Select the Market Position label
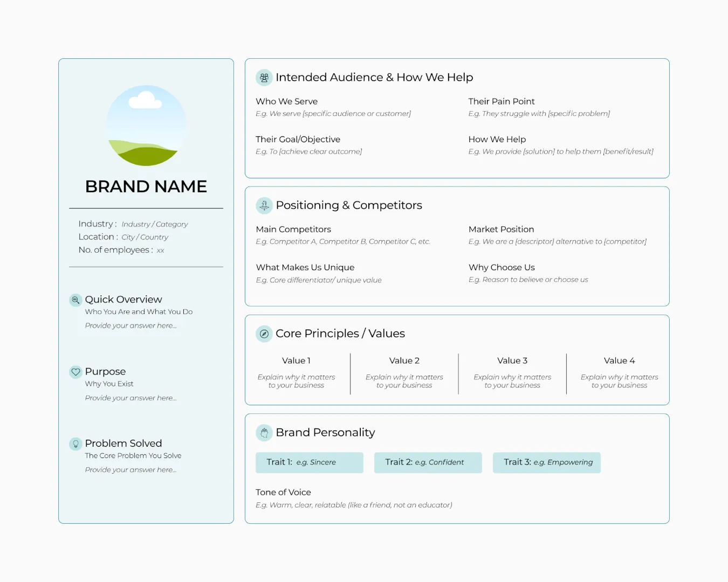 (502, 230)
